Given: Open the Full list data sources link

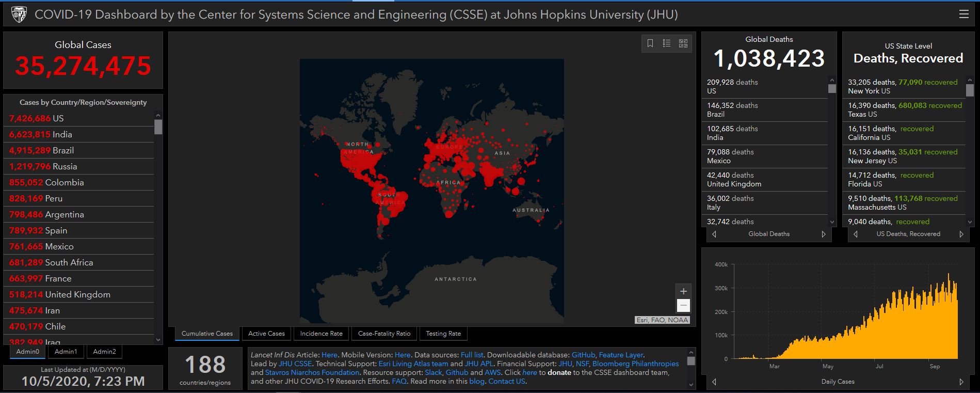Looking at the screenshot, I should pyautogui.click(x=472, y=355).
